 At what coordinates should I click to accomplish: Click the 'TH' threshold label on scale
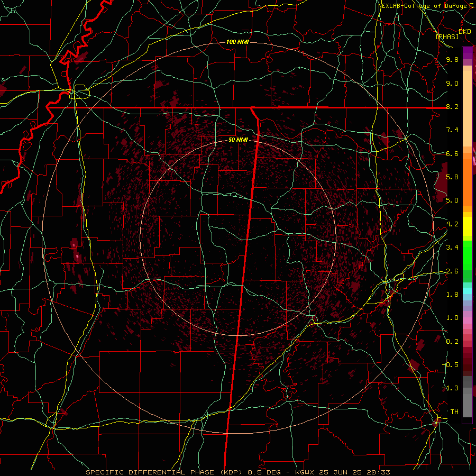pyautogui.click(x=454, y=412)
